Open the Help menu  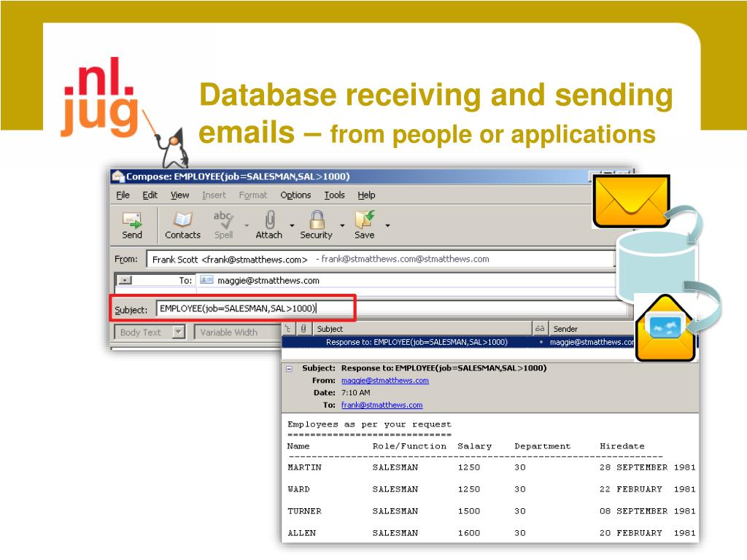point(366,195)
